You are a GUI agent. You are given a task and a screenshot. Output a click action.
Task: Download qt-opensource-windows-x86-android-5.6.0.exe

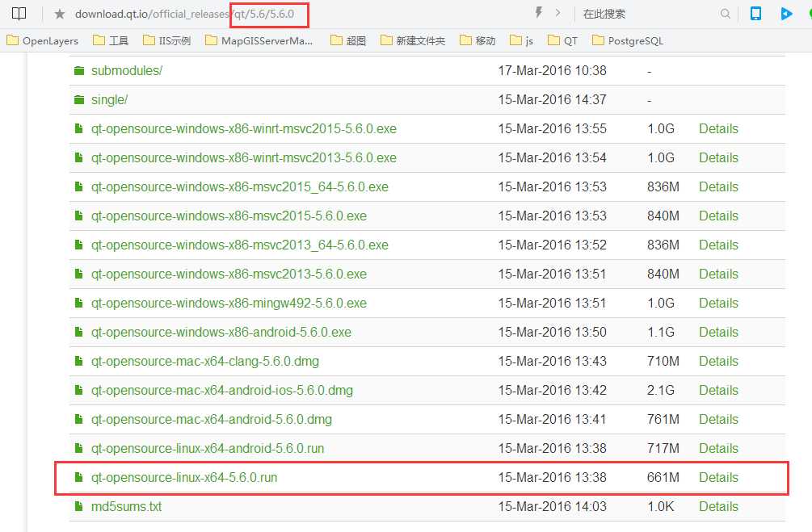point(221,332)
